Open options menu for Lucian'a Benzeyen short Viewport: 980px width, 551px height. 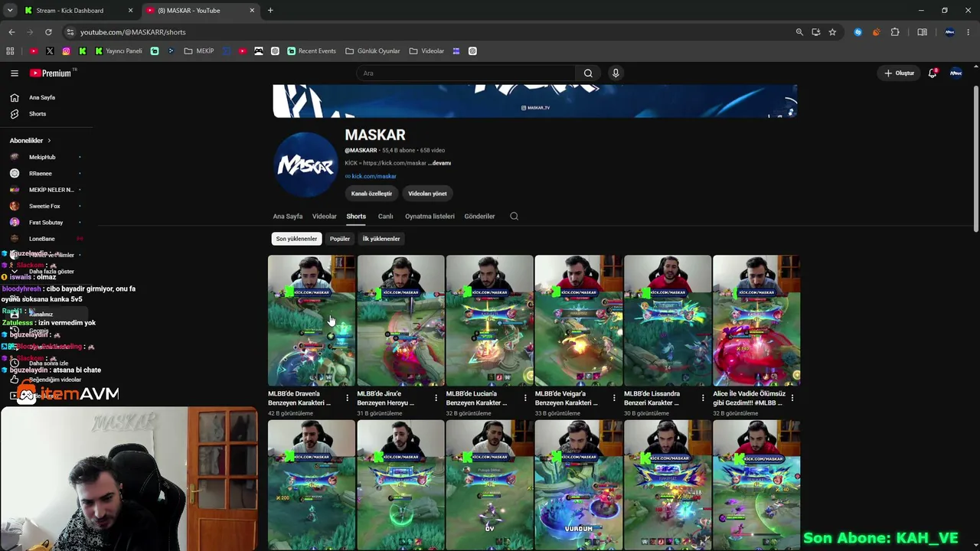(525, 398)
